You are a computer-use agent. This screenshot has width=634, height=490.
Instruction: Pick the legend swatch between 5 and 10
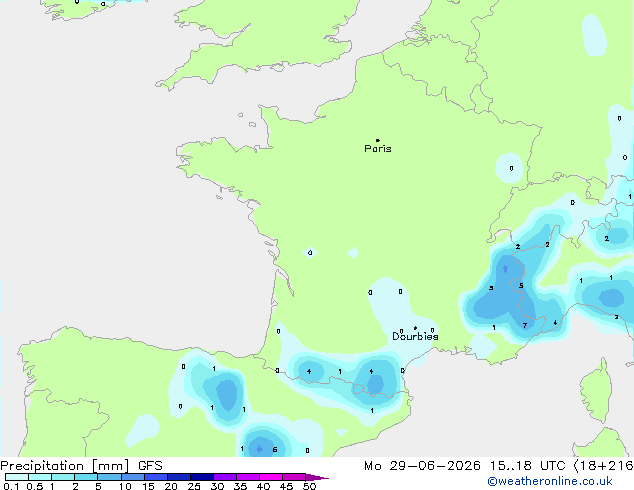[x=109, y=477]
